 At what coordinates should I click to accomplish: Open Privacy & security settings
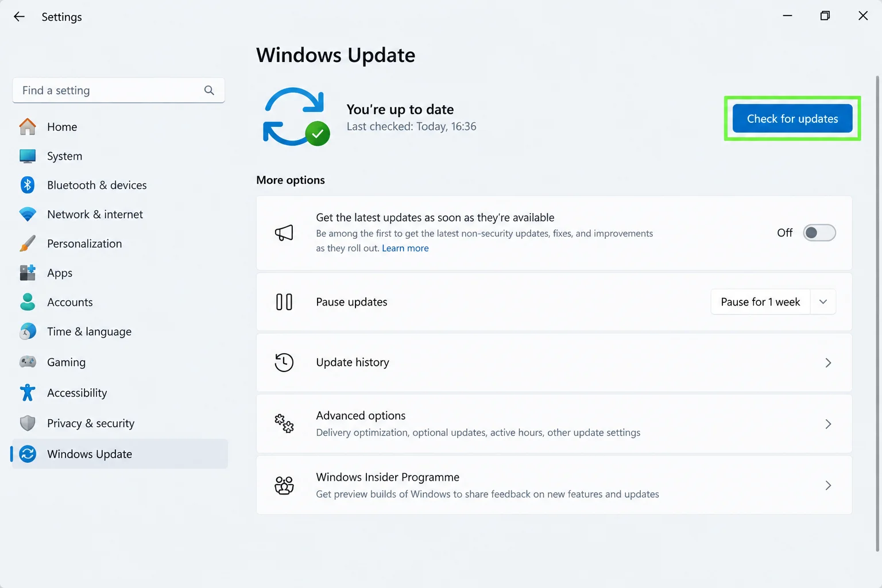coord(120,423)
